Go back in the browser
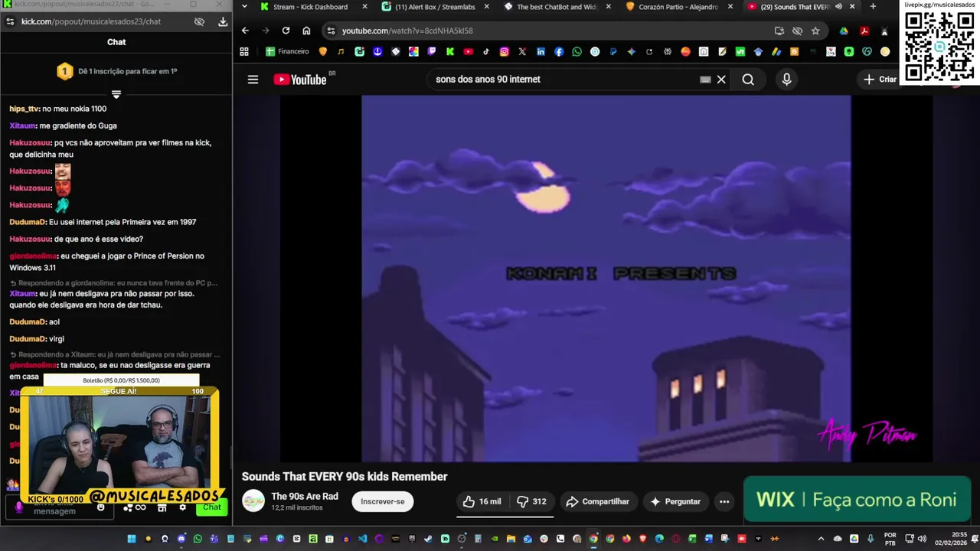Viewport: 980px width, 551px height. tap(245, 31)
